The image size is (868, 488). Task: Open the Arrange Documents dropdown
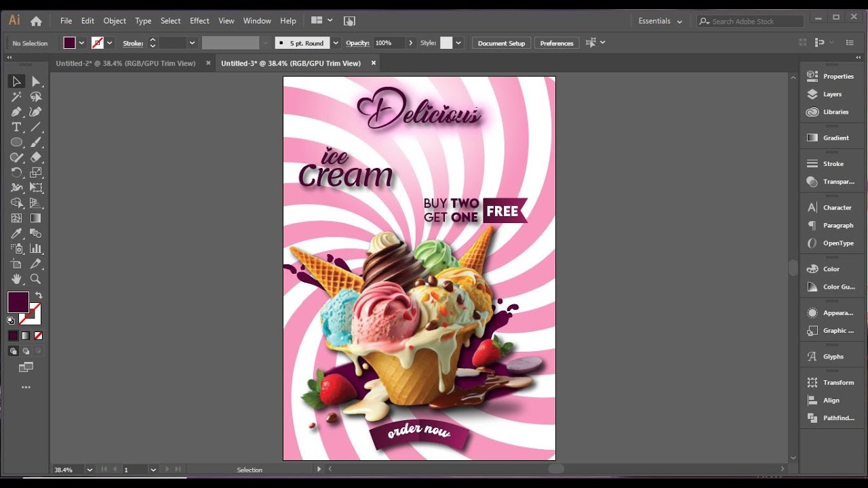pos(321,21)
